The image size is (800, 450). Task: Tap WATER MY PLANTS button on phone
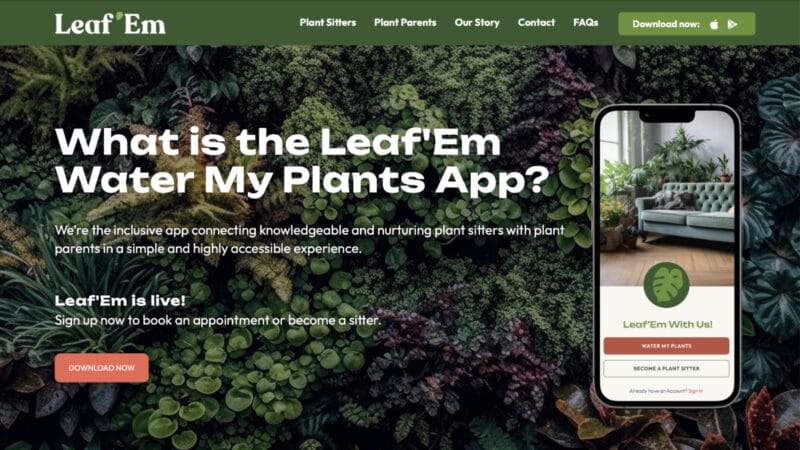point(666,346)
